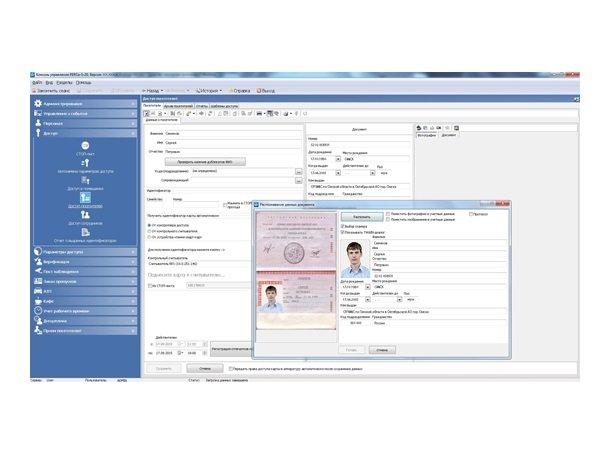Select 'От контроллера доступа' radio button

[x=150, y=223]
